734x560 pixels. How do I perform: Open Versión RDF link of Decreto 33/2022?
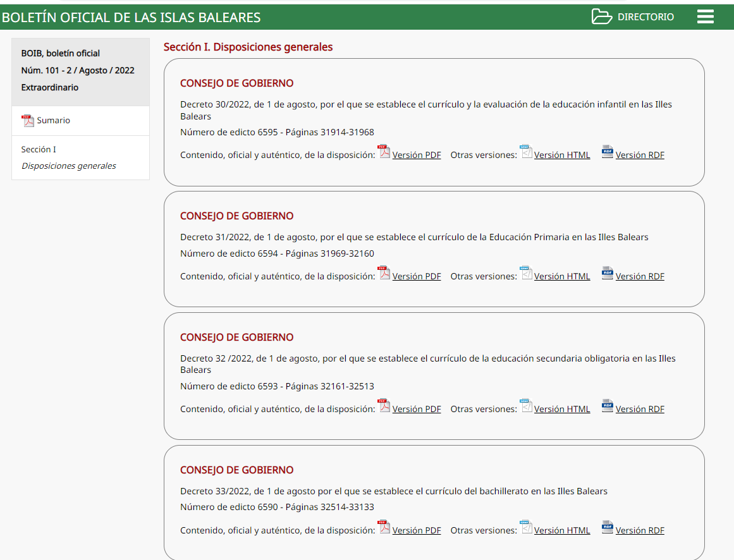pos(640,530)
